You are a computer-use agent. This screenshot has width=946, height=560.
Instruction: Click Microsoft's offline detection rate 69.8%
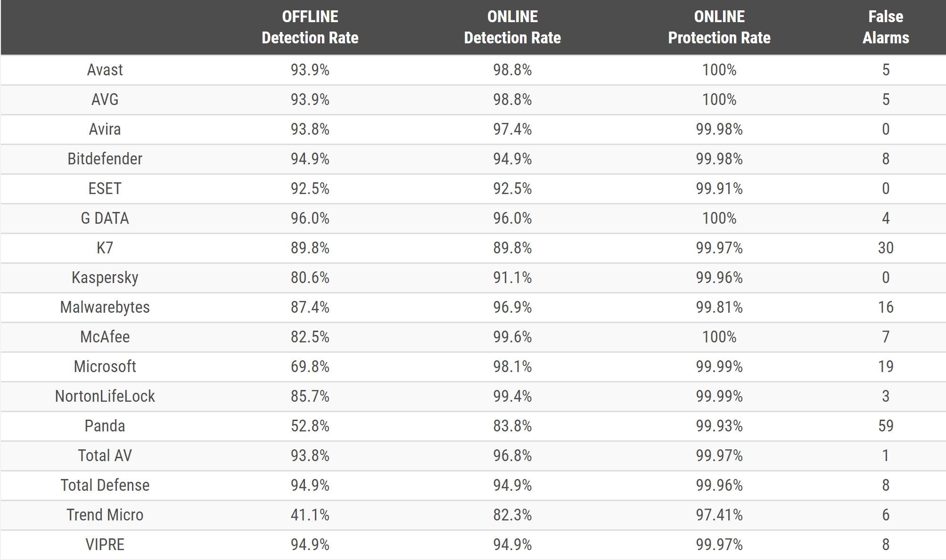click(310, 367)
